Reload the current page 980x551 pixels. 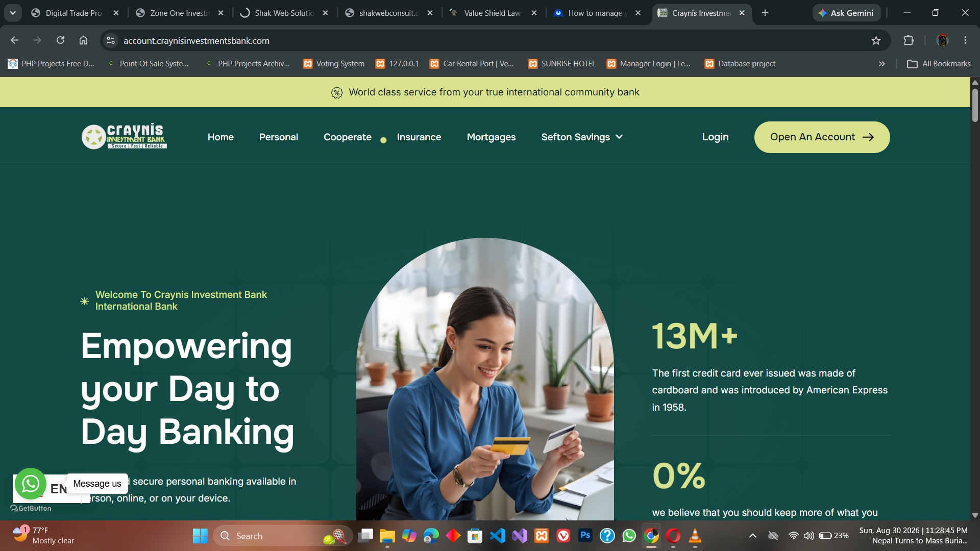60,40
